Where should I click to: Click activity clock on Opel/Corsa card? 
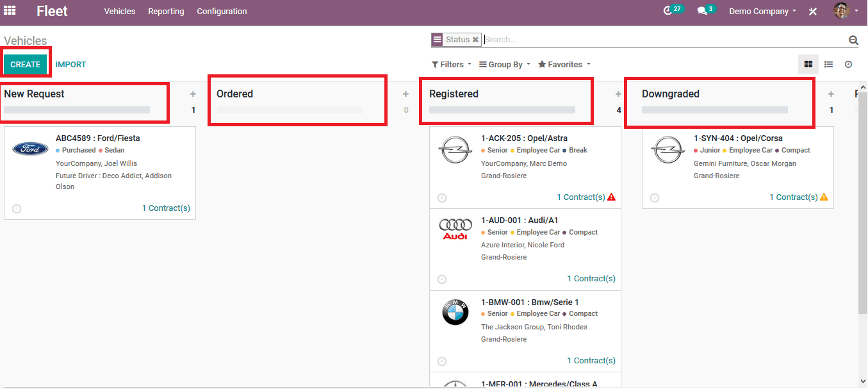click(x=655, y=198)
